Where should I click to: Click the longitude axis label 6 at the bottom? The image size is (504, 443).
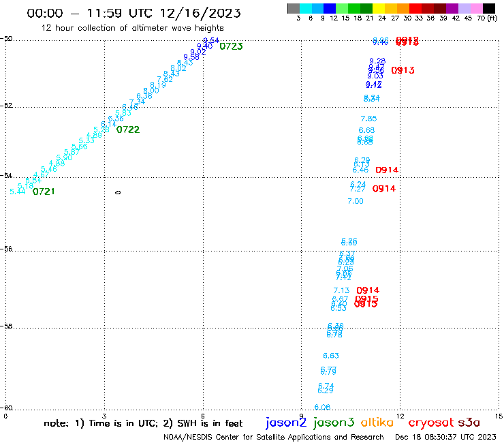(203, 416)
